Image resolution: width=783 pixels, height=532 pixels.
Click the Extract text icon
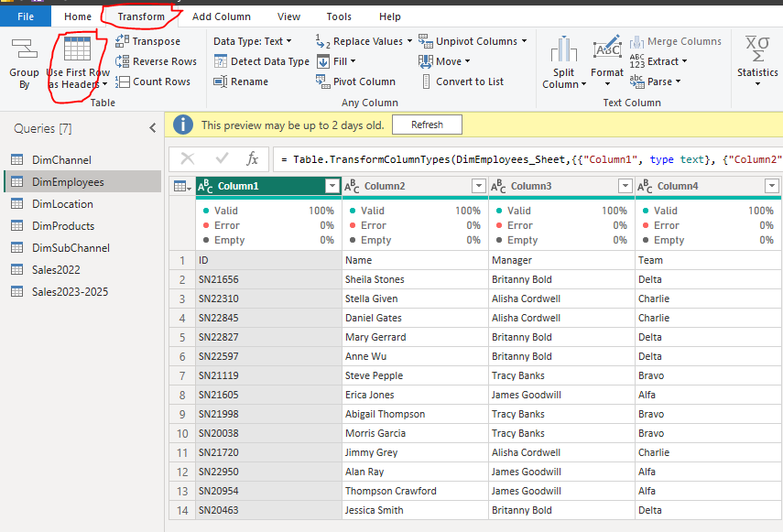pos(636,61)
